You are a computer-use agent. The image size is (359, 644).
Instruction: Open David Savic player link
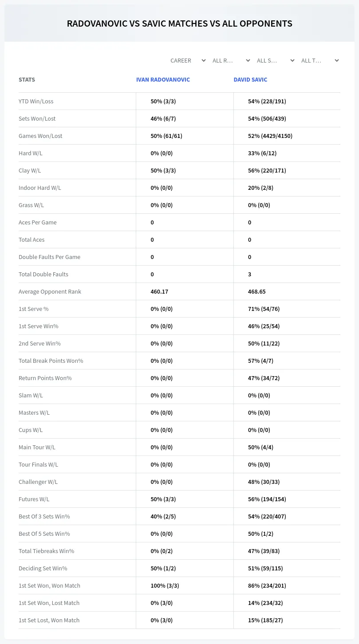250,80
